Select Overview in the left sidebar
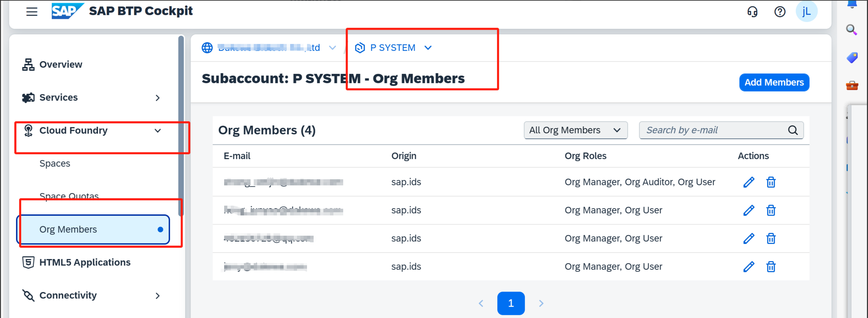Viewport: 868px width, 318px height. [61, 64]
